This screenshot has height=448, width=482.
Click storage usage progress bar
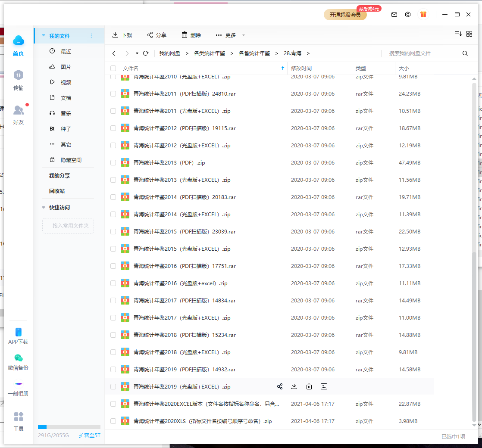pyautogui.click(x=69, y=427)
